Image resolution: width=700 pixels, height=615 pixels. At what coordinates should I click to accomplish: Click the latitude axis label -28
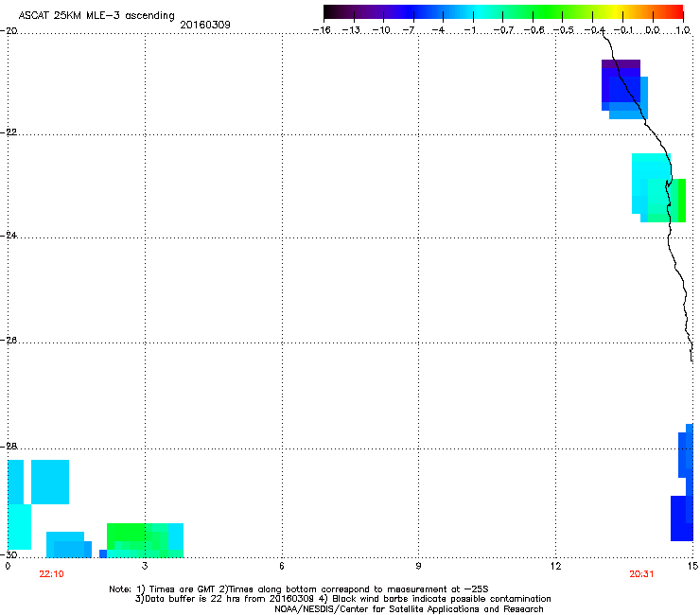tap(9, 446)
